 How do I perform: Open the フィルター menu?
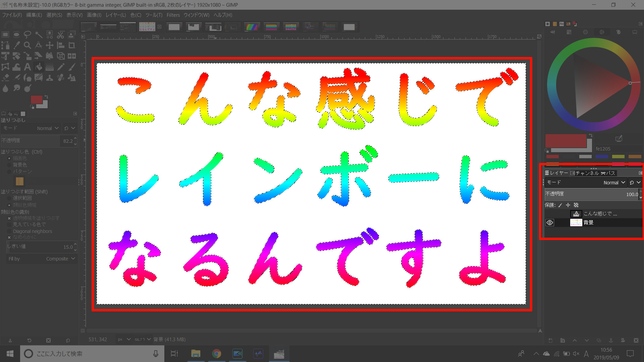(x=172, y=15)
